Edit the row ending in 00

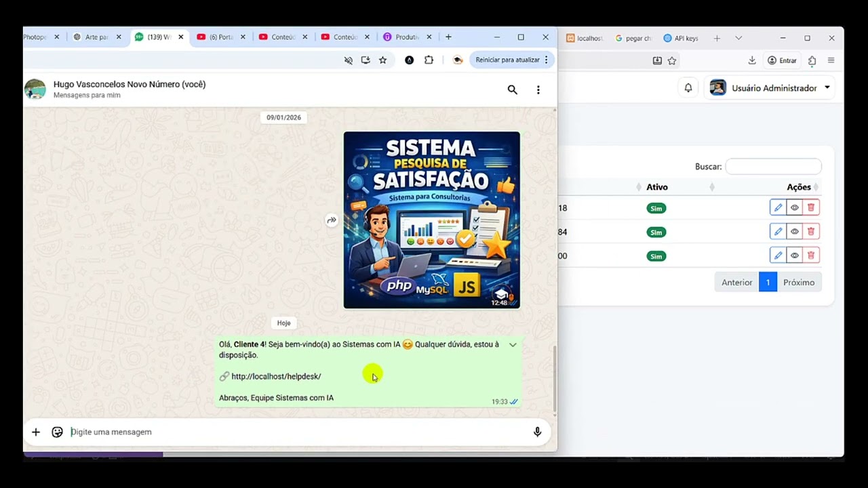tap(778, 256)
